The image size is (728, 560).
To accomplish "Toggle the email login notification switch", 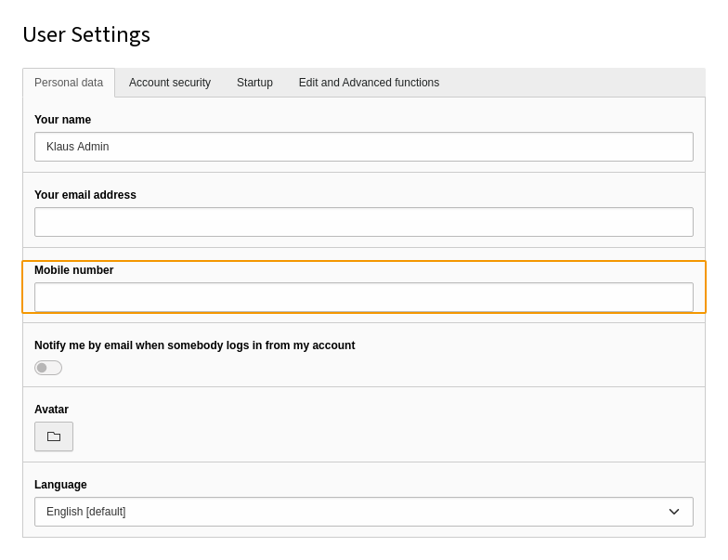I will [48, 368].
